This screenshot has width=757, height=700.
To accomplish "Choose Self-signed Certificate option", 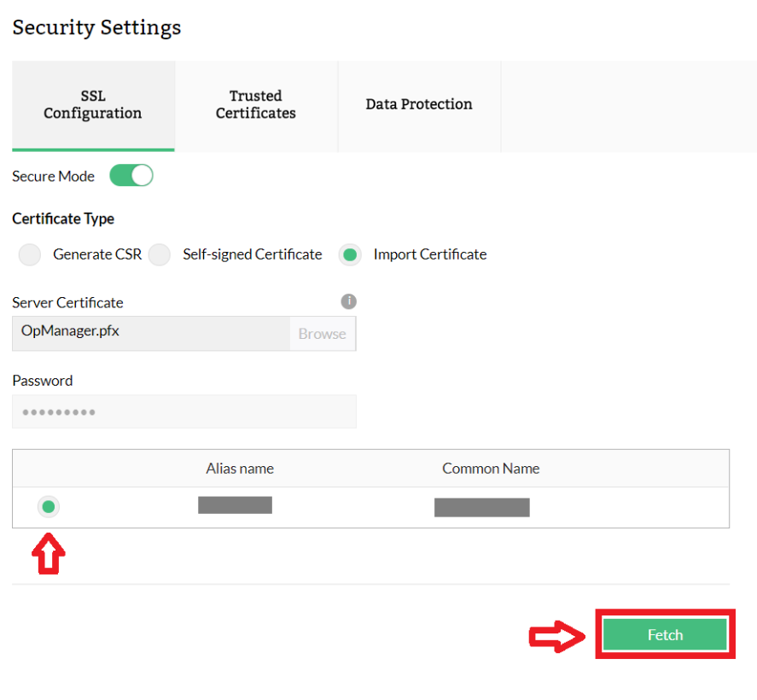I will tap(159, 254).
